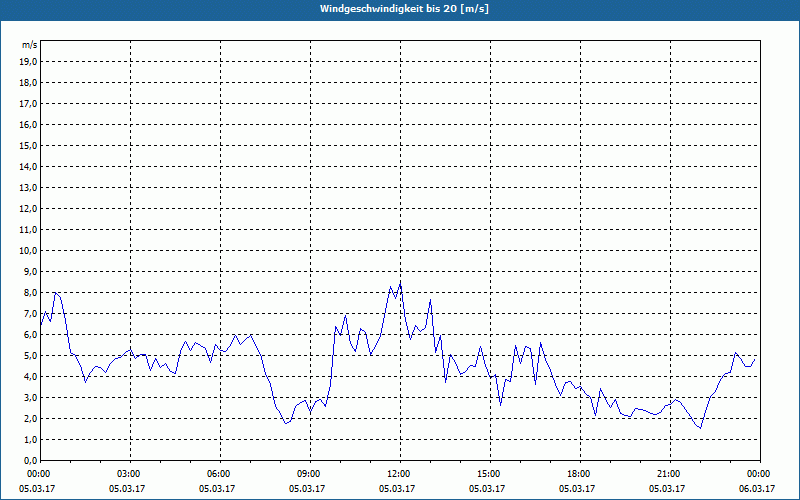Click the 10,0 y-axis value
The height and width of the screenshot is (500, 800).
click(x=28, y=251)
